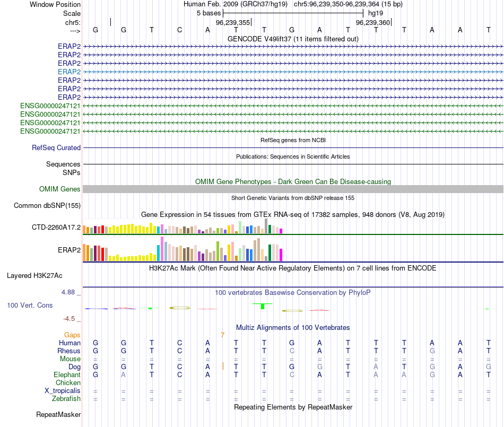
Task: Click the 100 Vert. Cons track label
Action: tap(30, 305)
